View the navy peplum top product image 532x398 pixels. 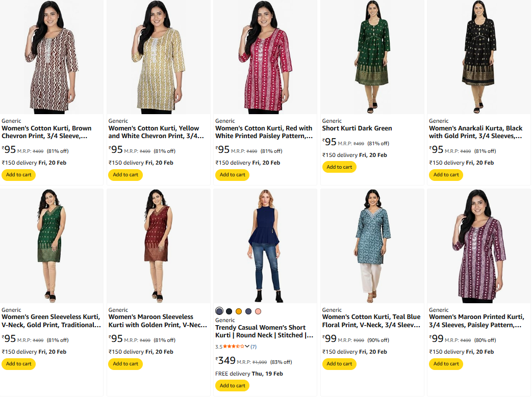[x=265, y=246]
